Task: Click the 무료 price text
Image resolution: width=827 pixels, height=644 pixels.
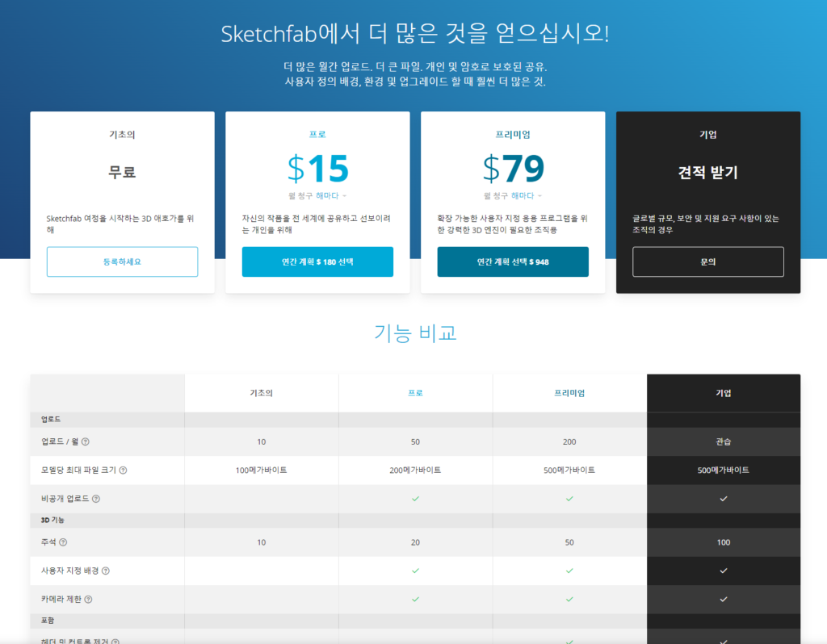Action: tap(123, 173)
